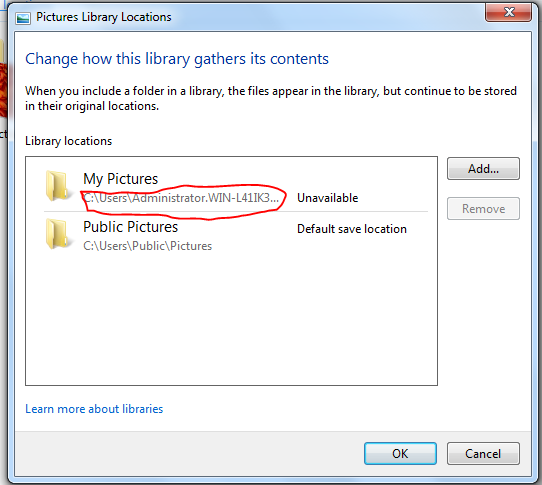Open the Learn more about libraries link

click(94, 409)
